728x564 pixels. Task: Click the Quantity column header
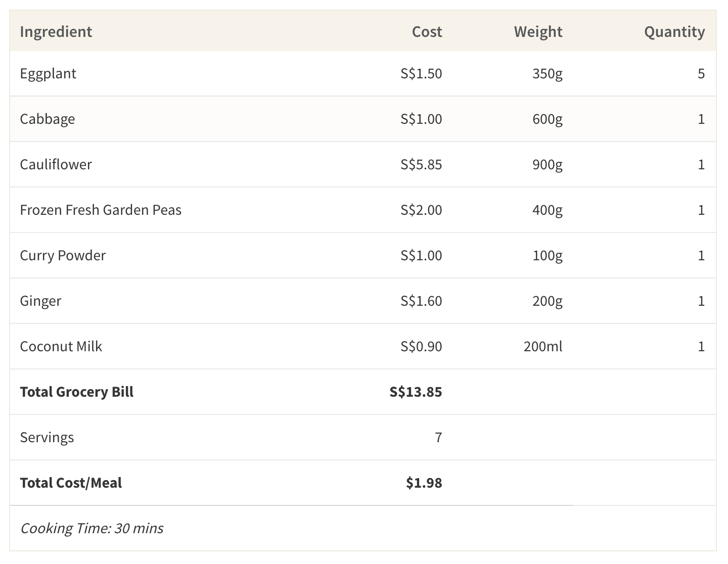click(x=674, y=31)
